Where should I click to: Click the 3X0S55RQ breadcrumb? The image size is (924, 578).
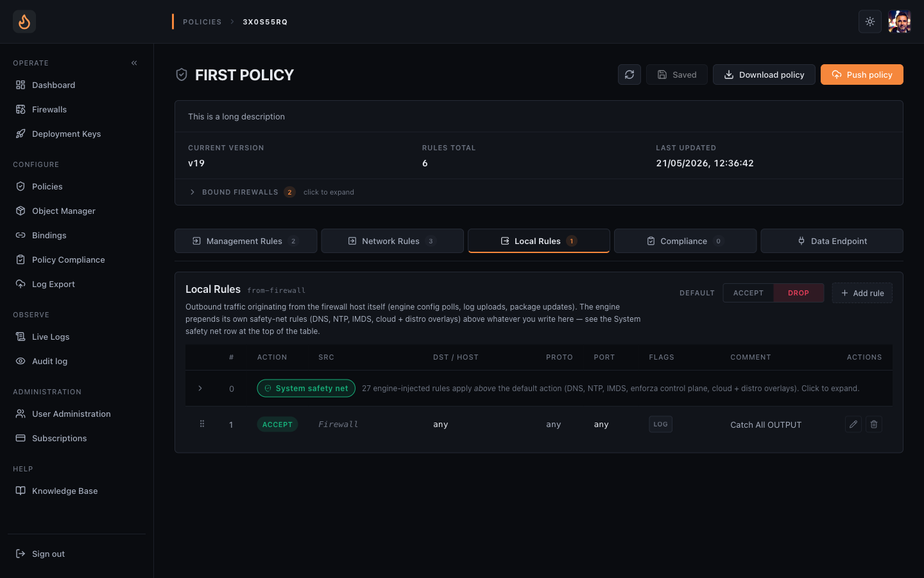[x=265, y=22]
